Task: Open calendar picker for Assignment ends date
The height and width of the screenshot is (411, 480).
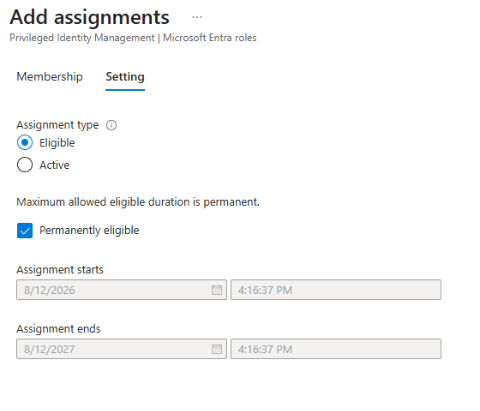Action: pyautogui.click(x=217, y=349)
